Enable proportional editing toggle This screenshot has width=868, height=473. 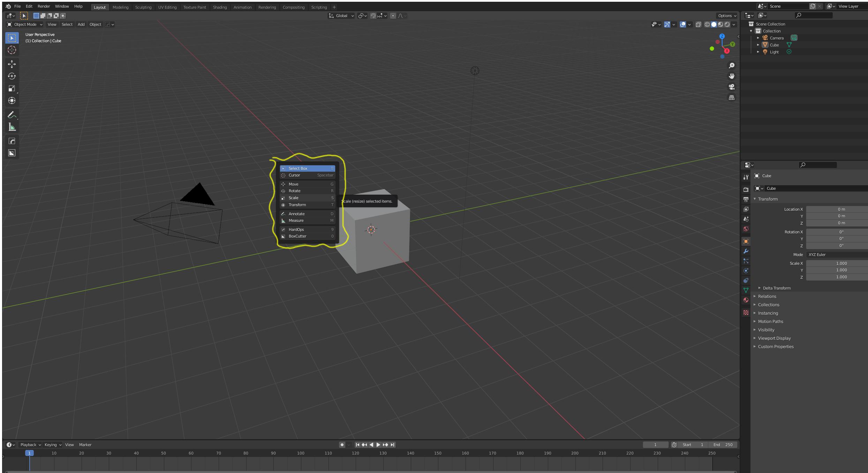point(393,16)
